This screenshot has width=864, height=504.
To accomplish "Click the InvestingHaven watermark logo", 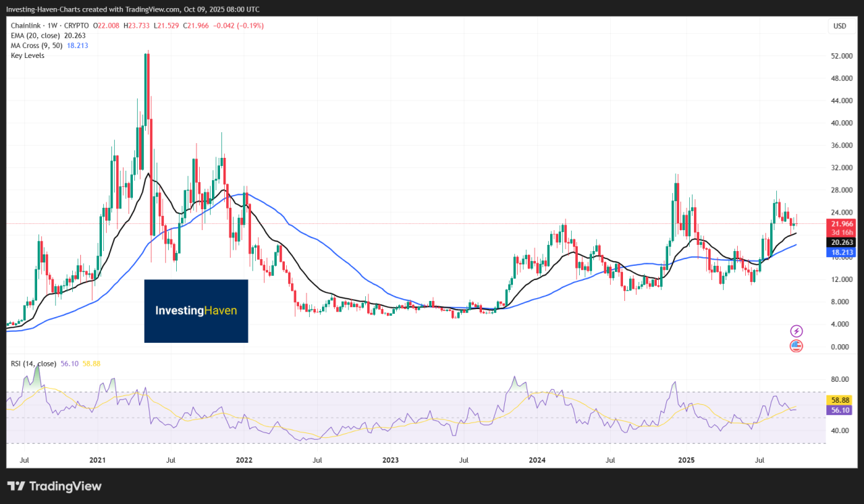I will 196,310.
